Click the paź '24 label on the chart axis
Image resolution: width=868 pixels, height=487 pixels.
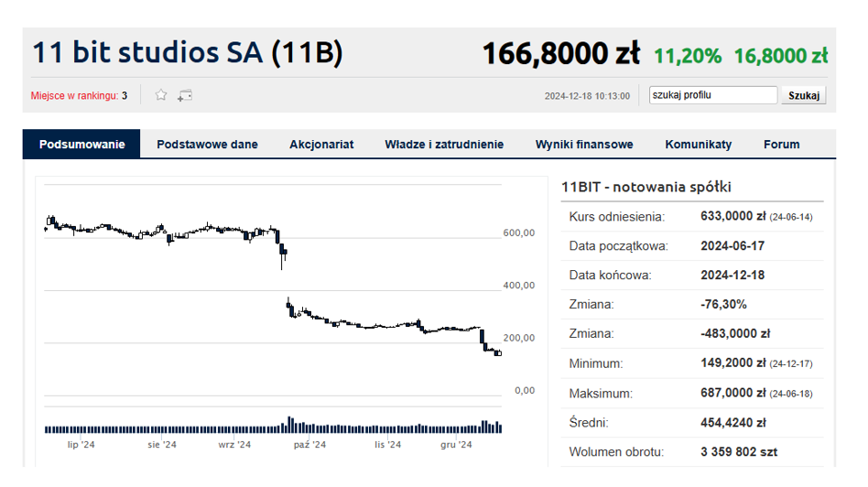tap(309, 445)
